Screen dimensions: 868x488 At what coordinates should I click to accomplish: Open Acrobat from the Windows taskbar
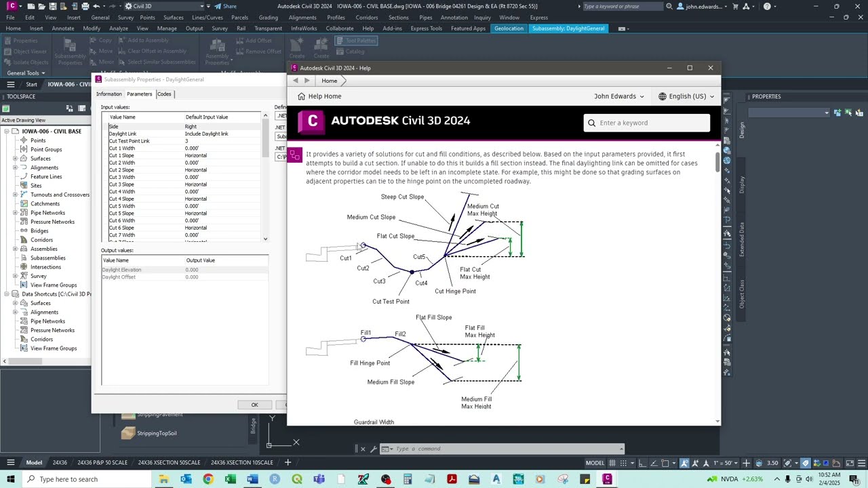pyautogui.click(x=452, y=479)
